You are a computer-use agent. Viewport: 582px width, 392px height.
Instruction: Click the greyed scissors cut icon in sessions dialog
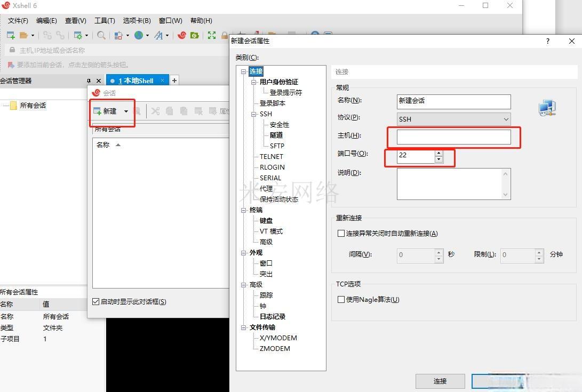click(x=155, y=111)
